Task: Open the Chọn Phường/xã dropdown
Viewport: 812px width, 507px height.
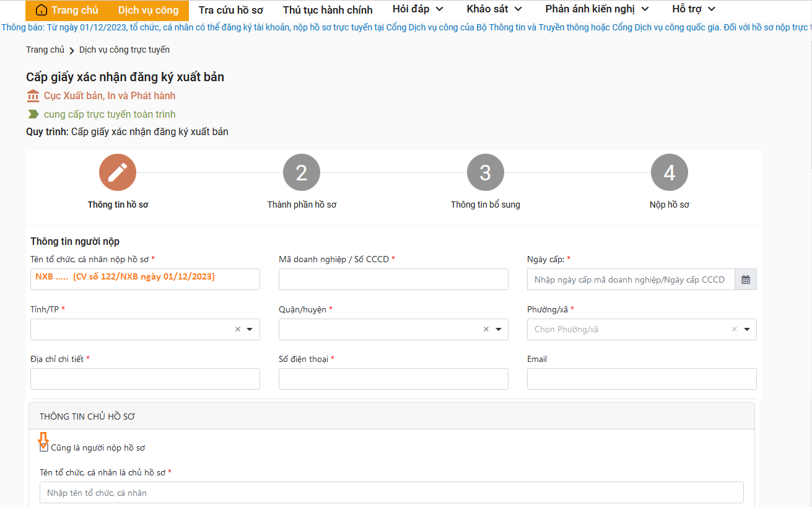Action: [x=642, y=329]
